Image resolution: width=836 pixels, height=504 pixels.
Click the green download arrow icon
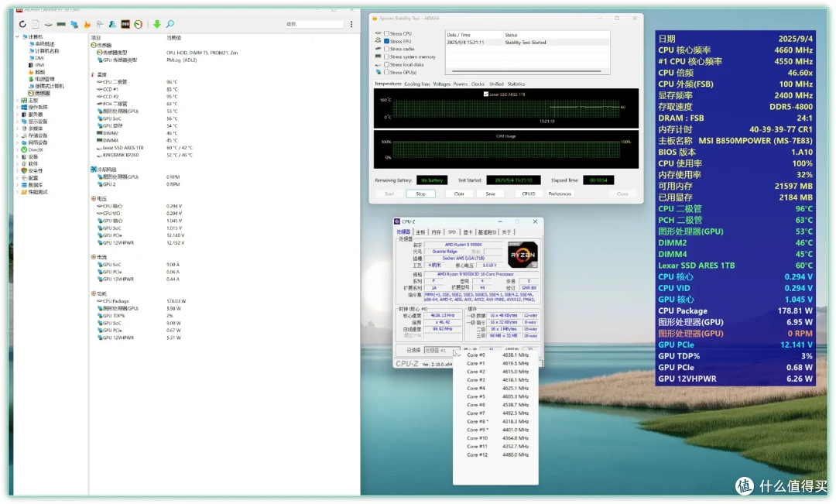156,24
